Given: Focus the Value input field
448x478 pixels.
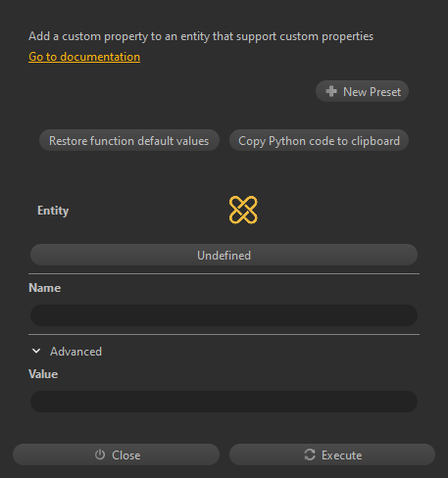Looking at the screenshot, I should tap(224, 402).
